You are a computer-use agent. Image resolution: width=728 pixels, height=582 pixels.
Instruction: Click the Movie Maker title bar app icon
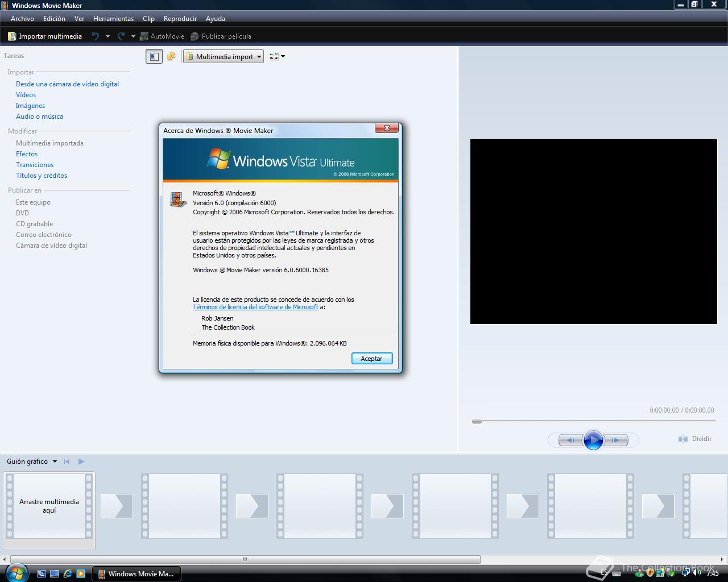click(5, 5)
